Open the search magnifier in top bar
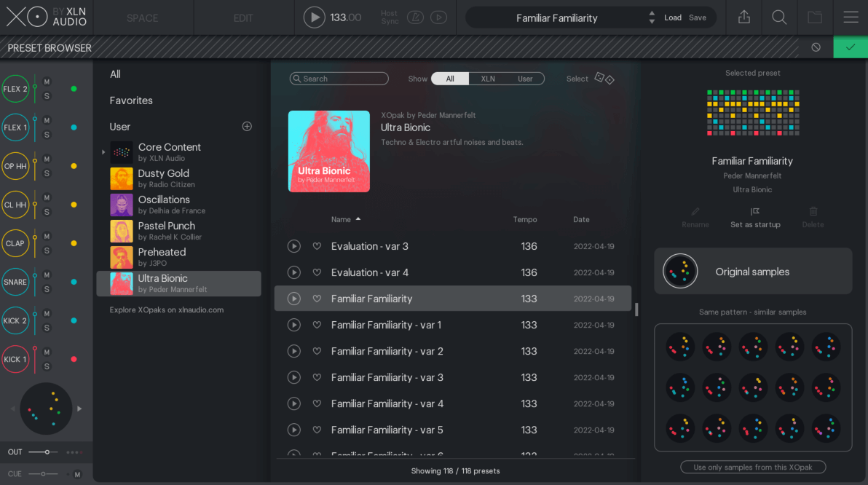Screen dimensions: 868x485 click(779, 17)
